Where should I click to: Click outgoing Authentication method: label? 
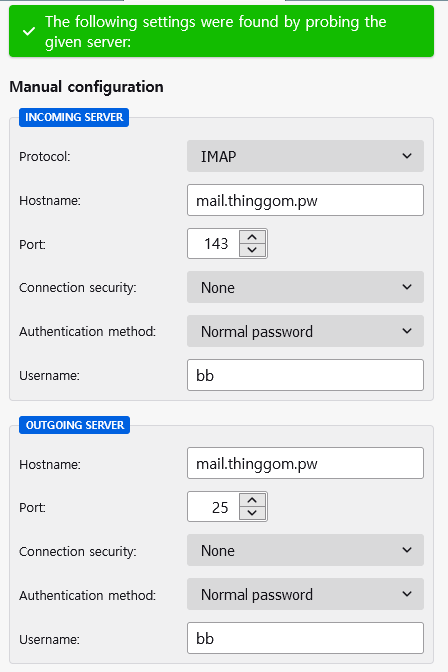tap(87, 595)
